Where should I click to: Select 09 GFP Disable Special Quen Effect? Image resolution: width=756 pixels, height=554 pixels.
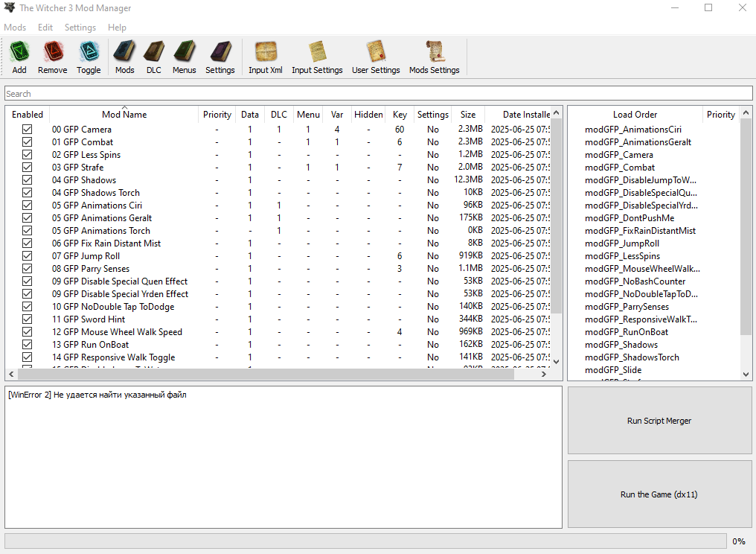point(278,281)
